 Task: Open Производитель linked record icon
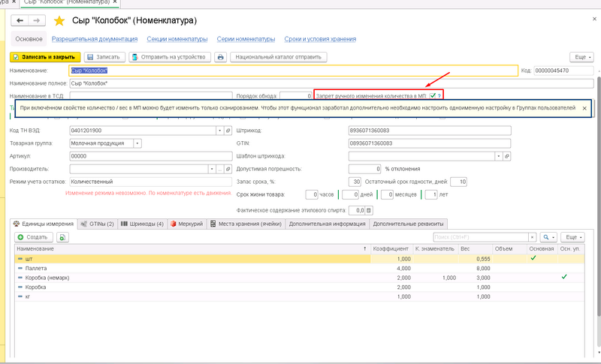pyautogui.click(x=228, y=169)
